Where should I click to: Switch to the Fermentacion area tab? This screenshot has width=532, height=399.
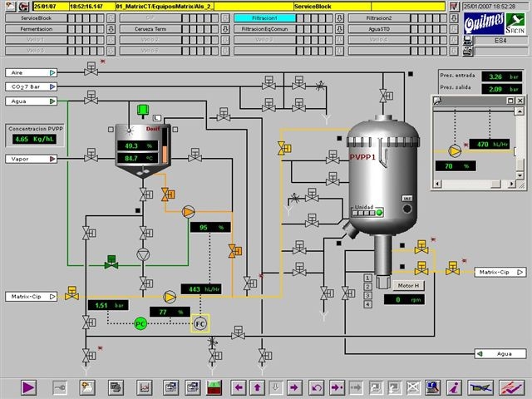[x=37, y=29]
